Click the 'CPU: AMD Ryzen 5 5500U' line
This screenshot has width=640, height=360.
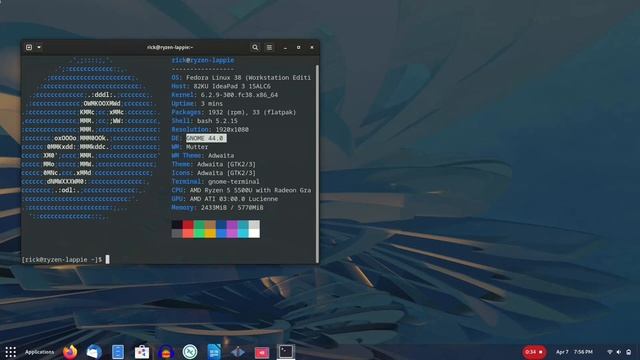[x=241, y=190]
